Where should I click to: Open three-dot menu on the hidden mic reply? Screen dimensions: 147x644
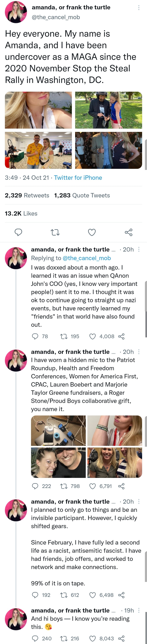click(139, 352)
